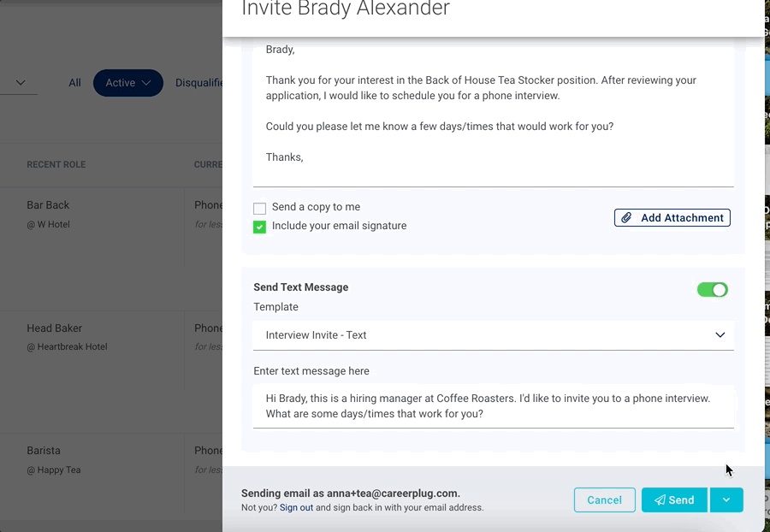770x532 pixels.
Task: Switch to the All tab
Action: point(75,83)
